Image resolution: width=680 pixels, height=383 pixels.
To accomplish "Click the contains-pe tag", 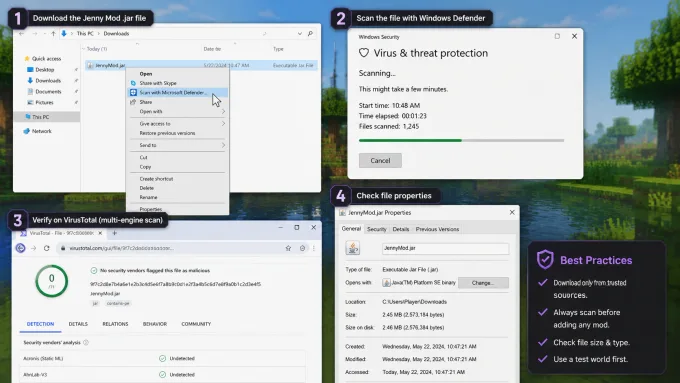I will [x=118, y=303].
